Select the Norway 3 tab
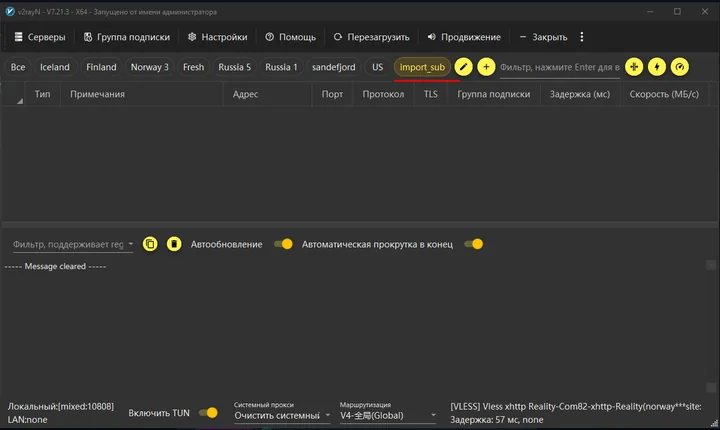Viewport: 720px width, 430px height. [149, 67]
